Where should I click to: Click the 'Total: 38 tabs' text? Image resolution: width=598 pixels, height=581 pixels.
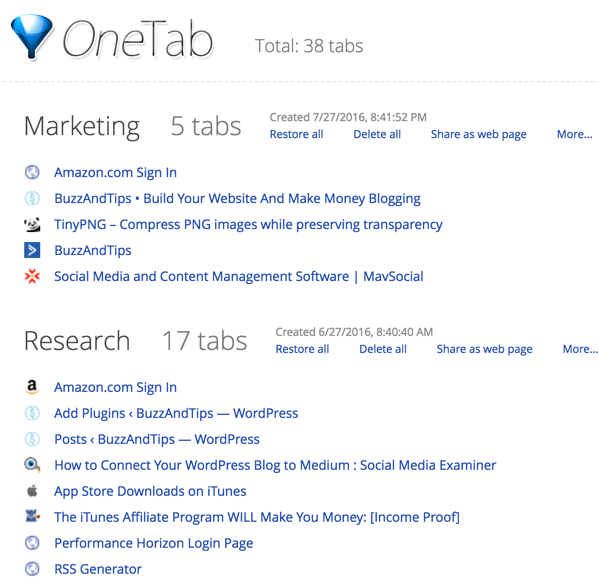309,46
